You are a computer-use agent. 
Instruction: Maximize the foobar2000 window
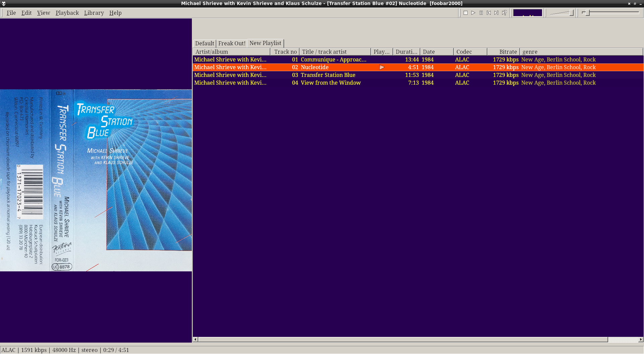tap(635, 3)
